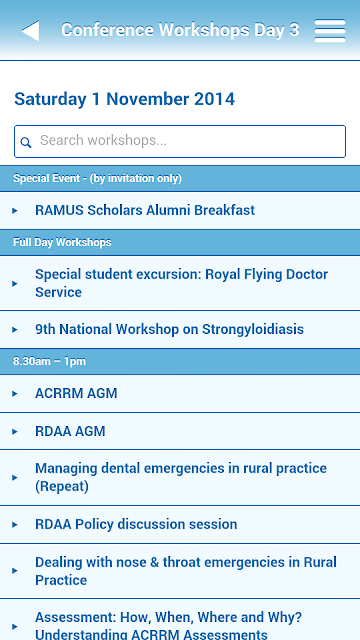360x640 pixels.
Task: Expand the arrow beside Royal Flying Doctor excursion
Action: [15, 283]
